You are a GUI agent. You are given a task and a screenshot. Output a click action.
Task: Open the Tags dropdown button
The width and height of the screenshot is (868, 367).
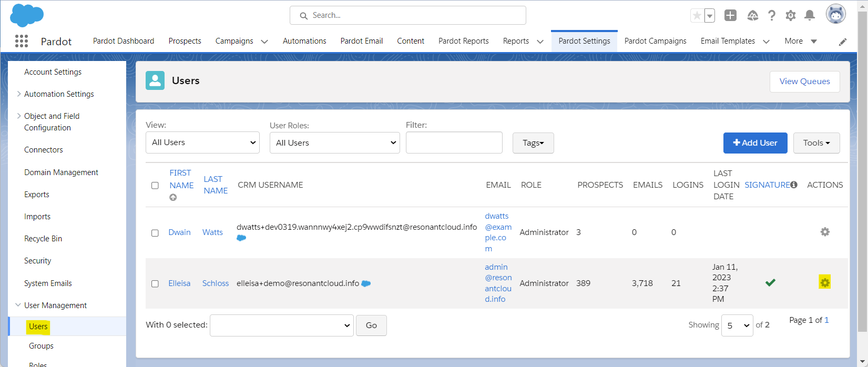click(533, 143)
